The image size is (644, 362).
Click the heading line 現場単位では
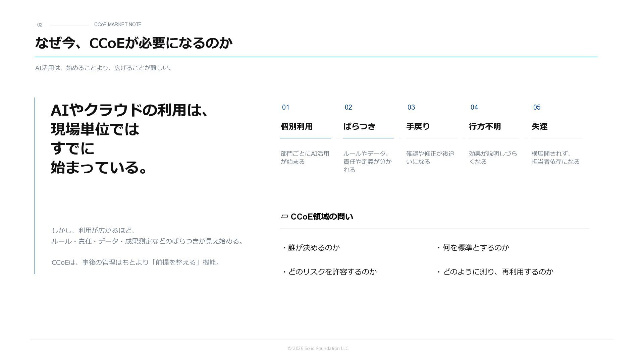(x=95, y=129)
